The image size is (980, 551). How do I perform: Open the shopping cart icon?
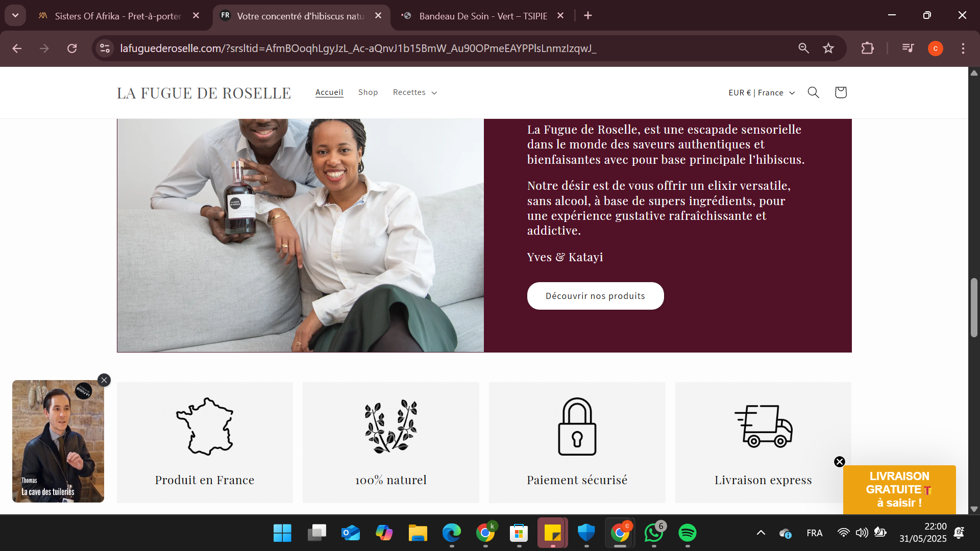pyautogui.click(x=841, y=92)
